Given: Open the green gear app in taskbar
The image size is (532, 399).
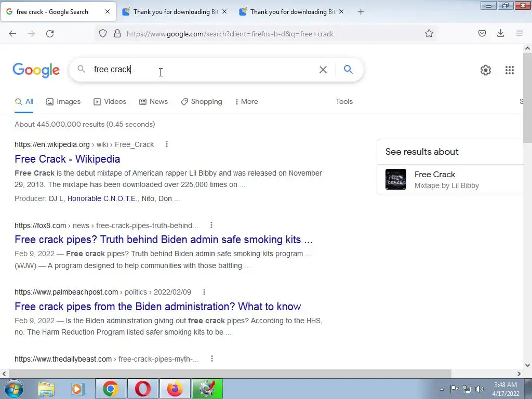Looking at the screenshot, I should tap(207, 389).
